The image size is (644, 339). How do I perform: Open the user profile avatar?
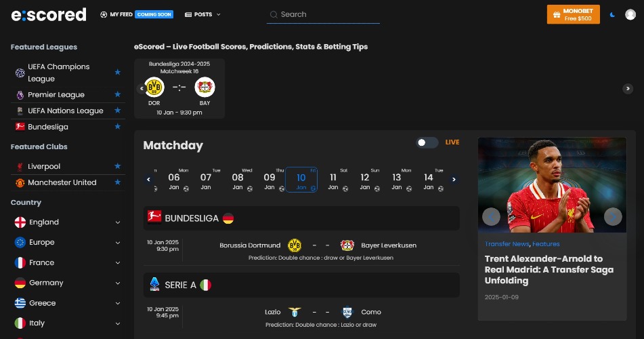[x=630, y=14]
